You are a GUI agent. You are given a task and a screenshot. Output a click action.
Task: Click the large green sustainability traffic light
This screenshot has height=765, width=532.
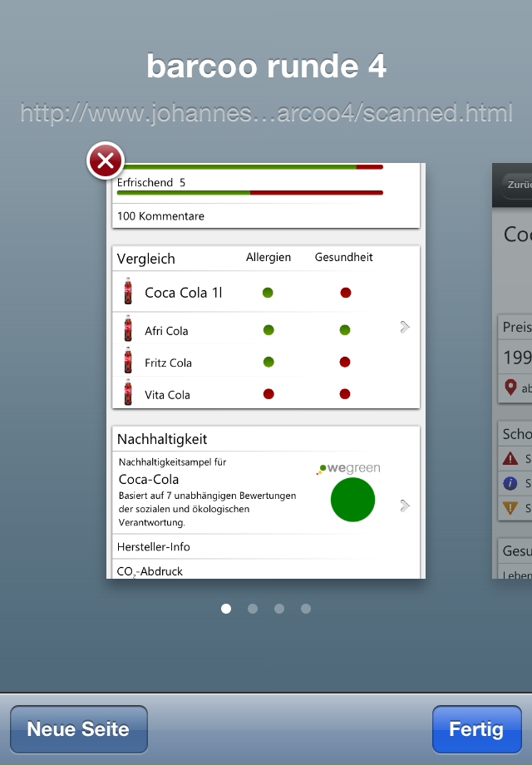[352, 500]
